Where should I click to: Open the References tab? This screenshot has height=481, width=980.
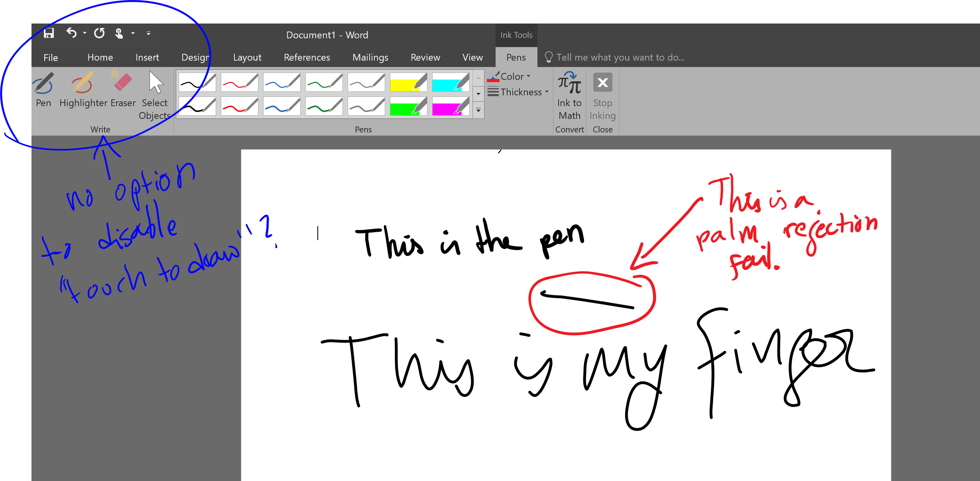307,57
